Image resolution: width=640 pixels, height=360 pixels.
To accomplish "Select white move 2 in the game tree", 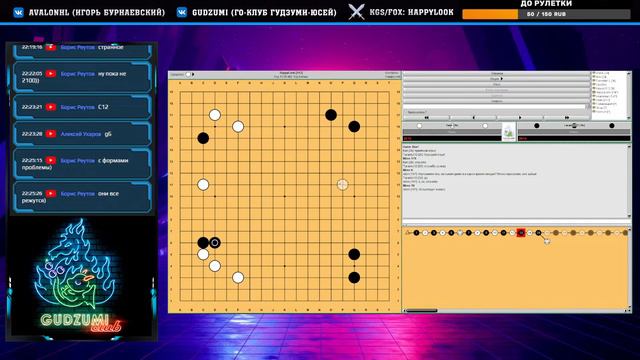I will click(x=425, y=233).
